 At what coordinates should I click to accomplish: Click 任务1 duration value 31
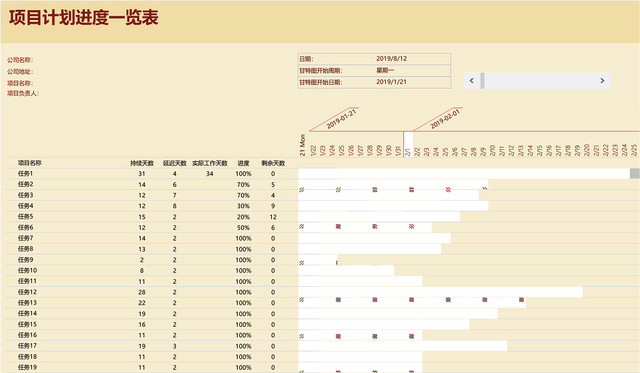[x=142, y=173]
